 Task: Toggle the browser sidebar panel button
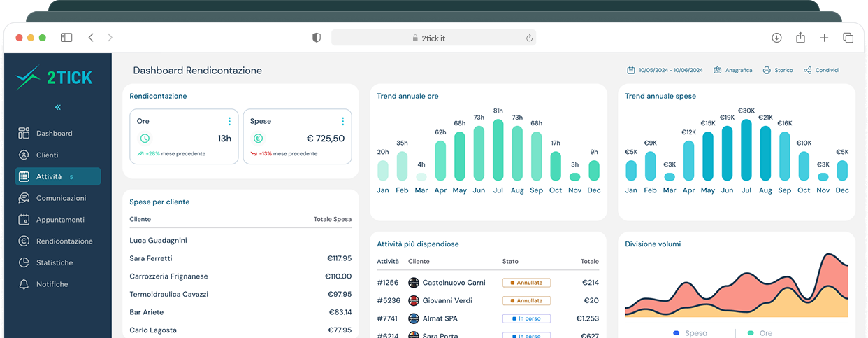pos(66,38)
